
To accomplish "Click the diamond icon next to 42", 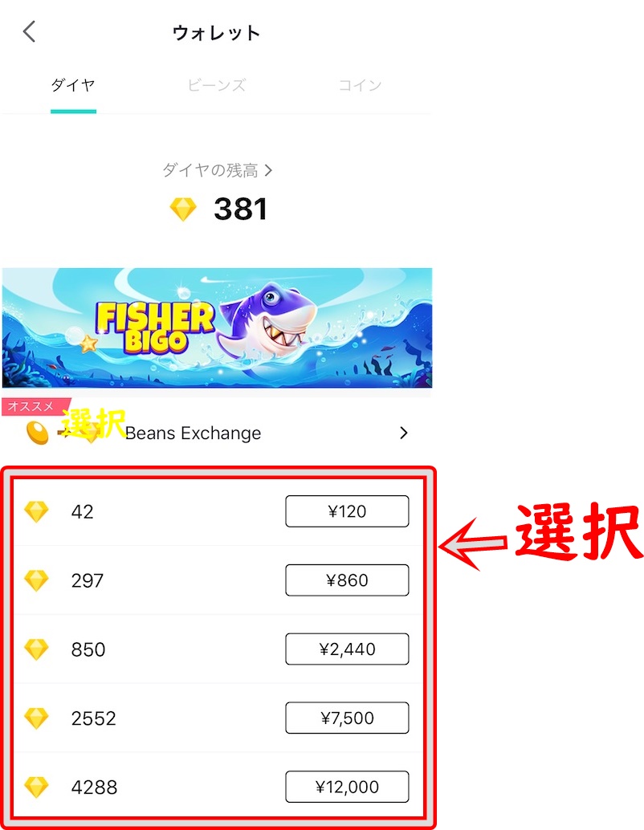I will (x=37, y=511).
